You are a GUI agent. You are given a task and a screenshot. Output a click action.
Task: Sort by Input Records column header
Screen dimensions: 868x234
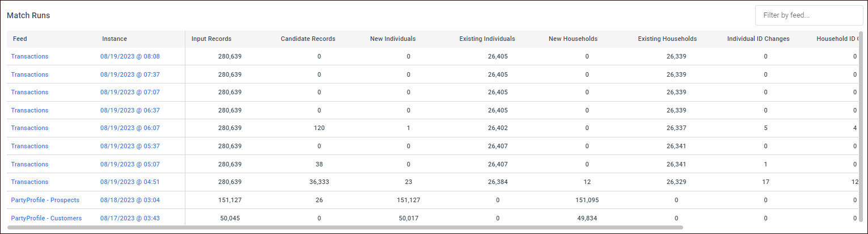(211, 39)
